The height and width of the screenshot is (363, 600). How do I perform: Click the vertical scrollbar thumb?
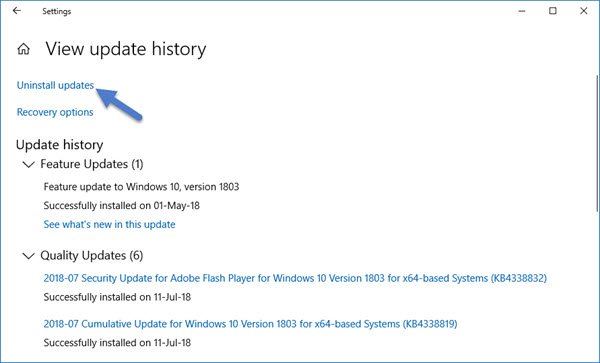coord(598,143)
